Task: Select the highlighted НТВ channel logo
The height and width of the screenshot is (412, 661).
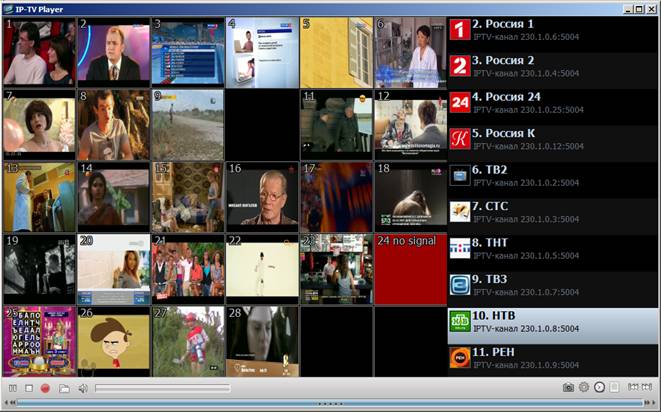Action: click(459, 321)
